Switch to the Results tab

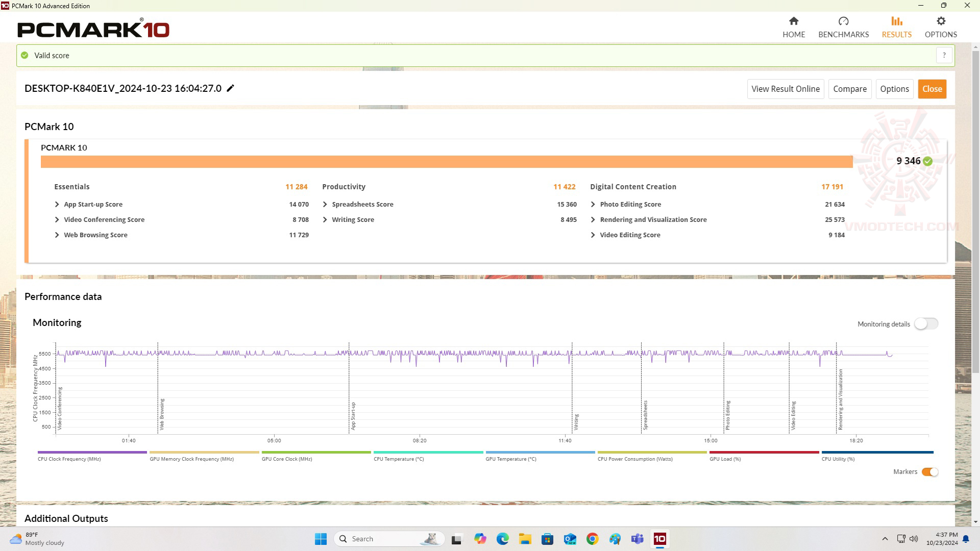coord(896,27)
